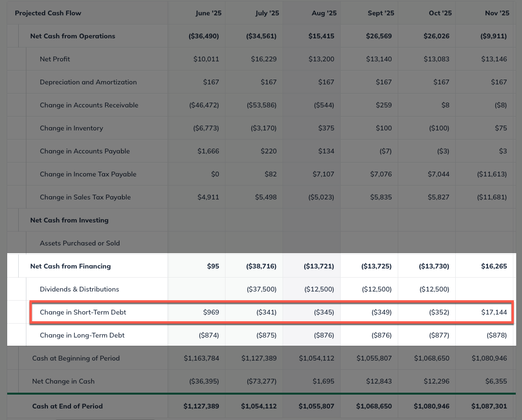Select Nov financing total $16,265
522x420 pixels.
[494, 266]
